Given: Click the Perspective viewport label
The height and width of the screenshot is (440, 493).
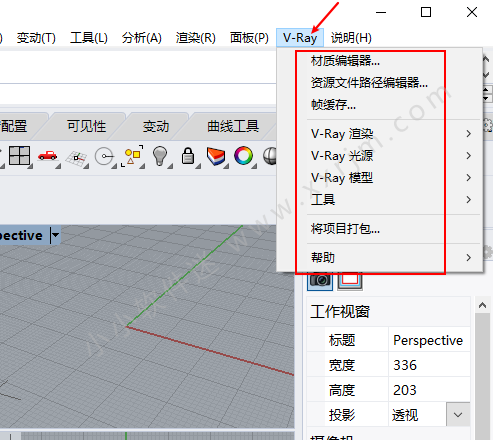Looking at the screenshot, I should pos(21,235).
